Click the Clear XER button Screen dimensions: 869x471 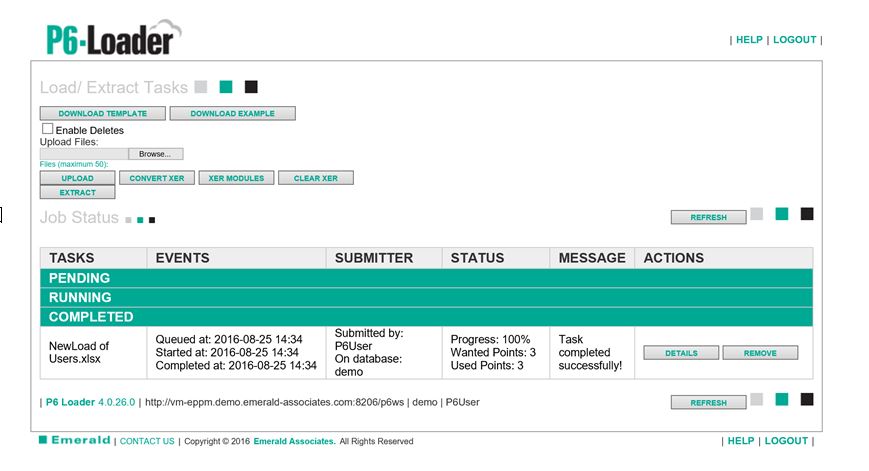(x=315, y=178)
